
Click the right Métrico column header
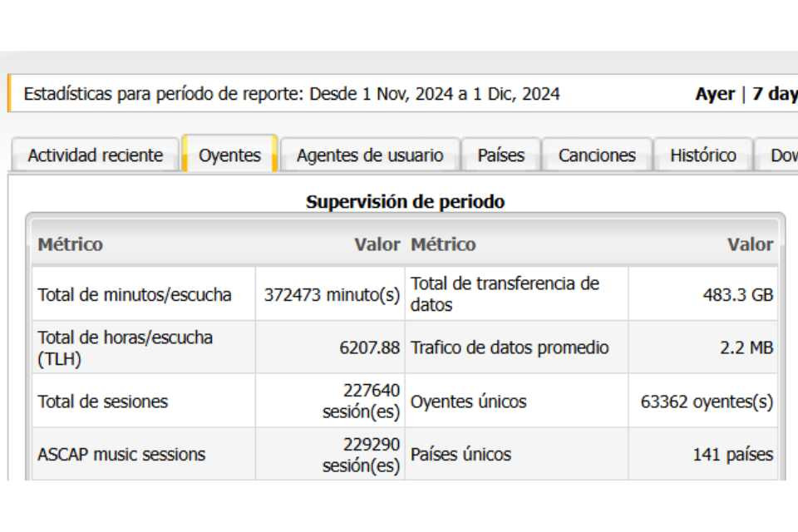click(x=443, y=244)
